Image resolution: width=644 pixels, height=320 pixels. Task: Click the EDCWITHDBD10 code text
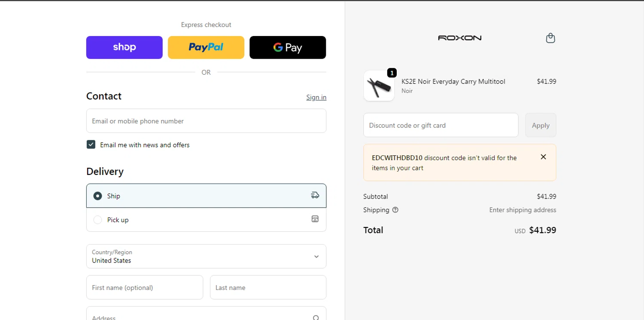(x=397, y=158)
